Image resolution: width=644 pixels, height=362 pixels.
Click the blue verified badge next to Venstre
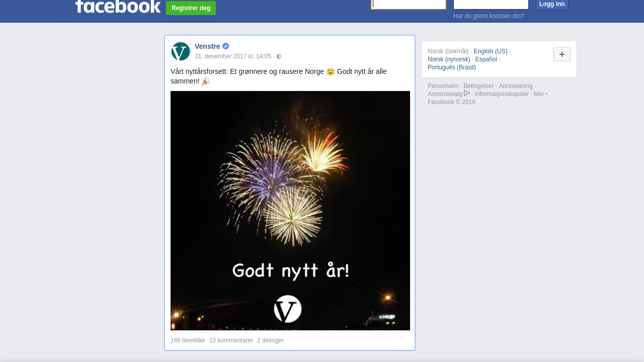[x=226, y=46]
